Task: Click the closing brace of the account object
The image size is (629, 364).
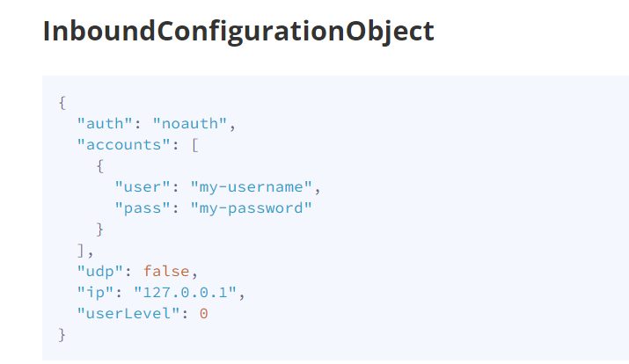Action: click(100, 229)
